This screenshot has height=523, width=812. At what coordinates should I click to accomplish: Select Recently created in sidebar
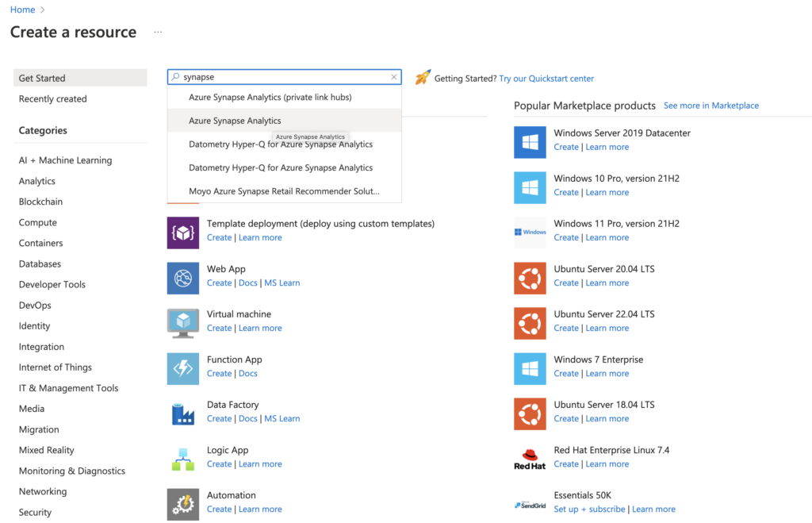click(53, 99)
